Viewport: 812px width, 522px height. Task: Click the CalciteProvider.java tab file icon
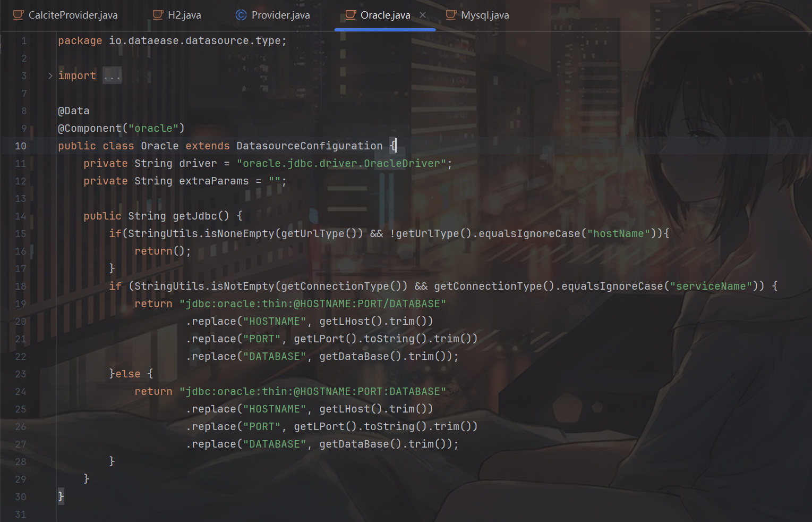click(19, 15)
